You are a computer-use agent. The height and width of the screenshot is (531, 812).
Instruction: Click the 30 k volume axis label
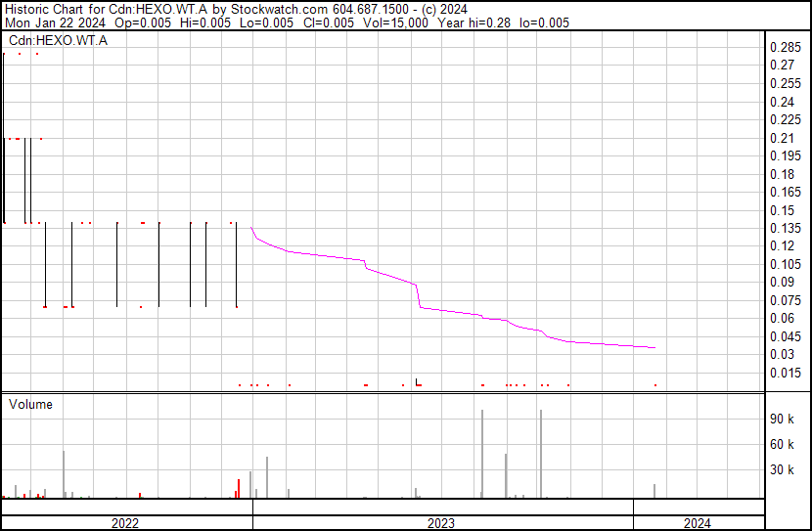(784, 470)
